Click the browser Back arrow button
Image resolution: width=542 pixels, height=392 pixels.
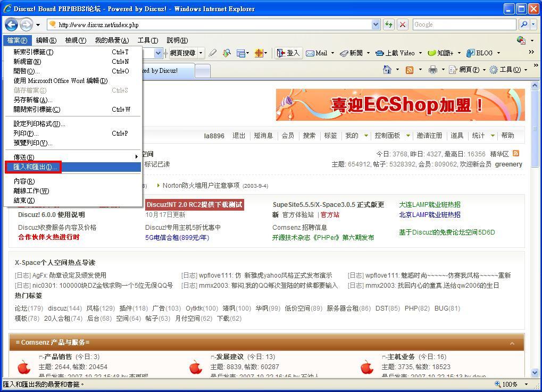coord(11,24)
